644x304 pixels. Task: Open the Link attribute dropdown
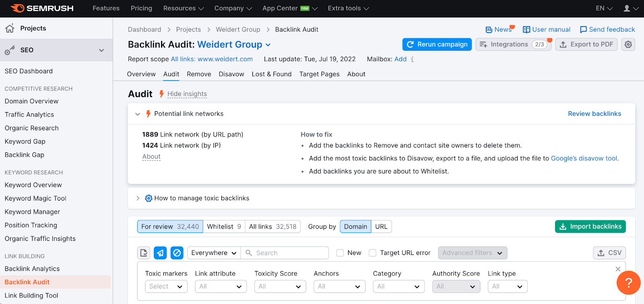pos(221,286)
